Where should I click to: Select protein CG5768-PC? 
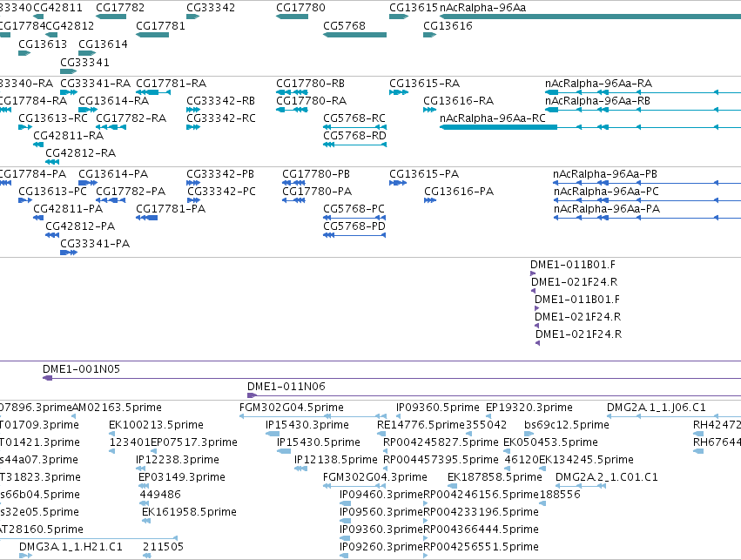point(354,209)
